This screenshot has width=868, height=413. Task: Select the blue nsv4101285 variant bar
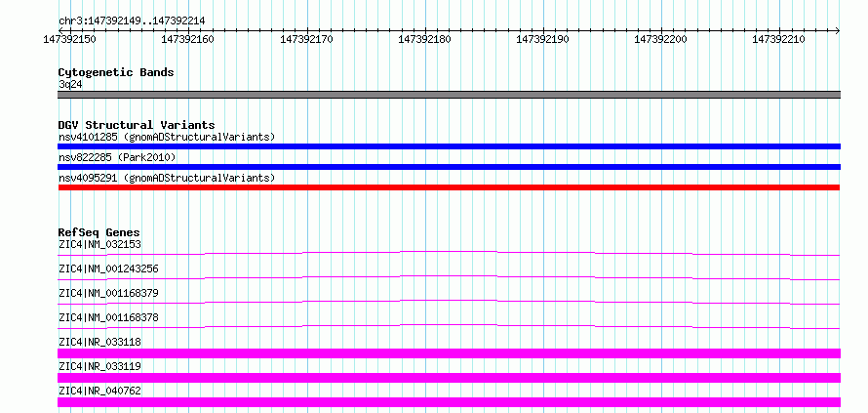pyautogui.click(x=449, y=146)
